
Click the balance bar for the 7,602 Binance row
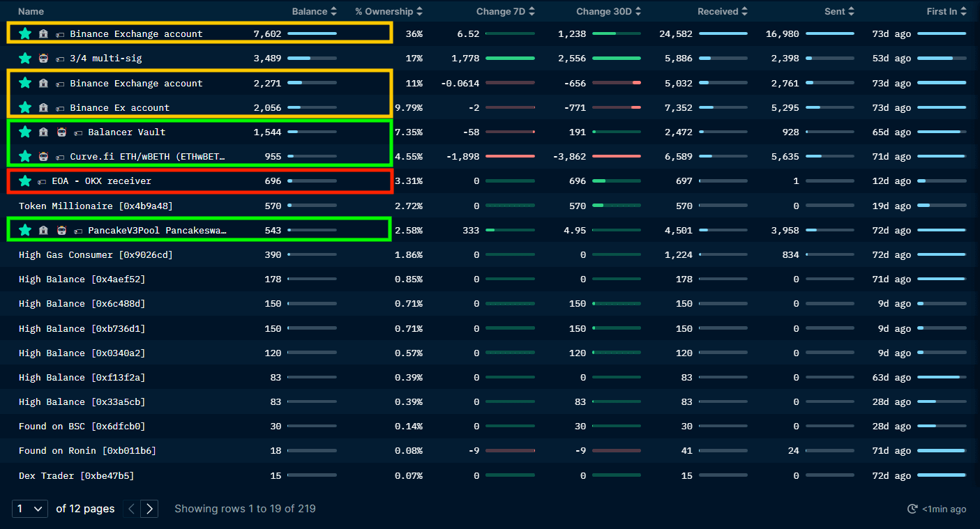click(x=312, y=33)
